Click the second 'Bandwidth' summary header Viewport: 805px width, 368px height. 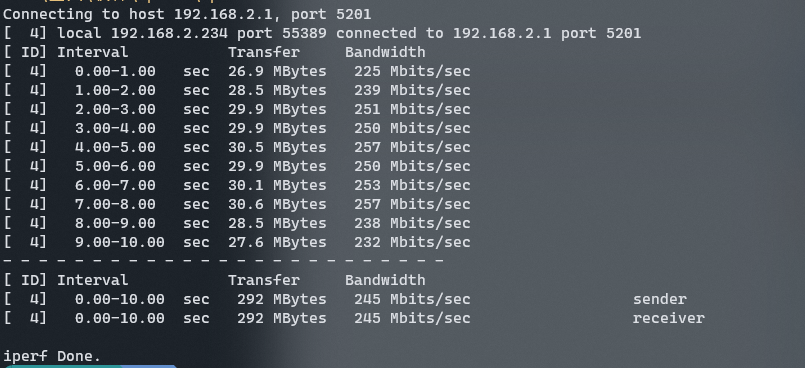tap(385, 280)
